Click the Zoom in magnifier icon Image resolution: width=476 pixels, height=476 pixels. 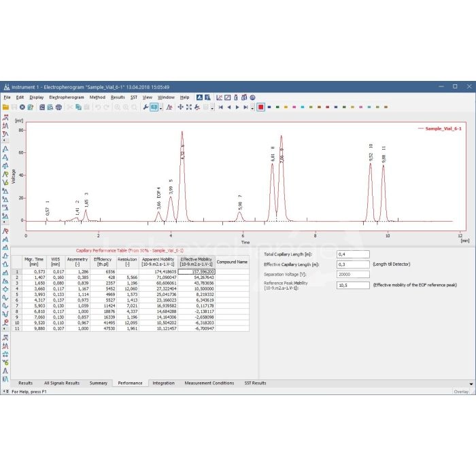(117, 107)
